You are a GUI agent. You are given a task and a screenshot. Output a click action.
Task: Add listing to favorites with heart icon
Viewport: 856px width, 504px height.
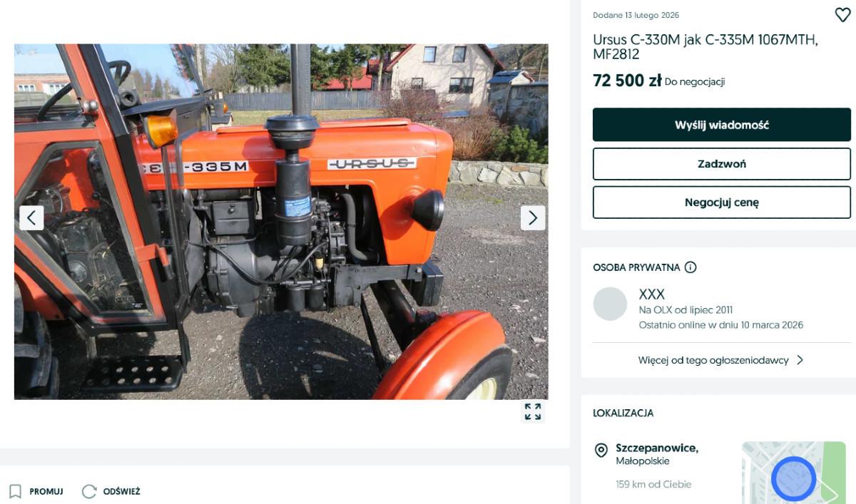842,15
